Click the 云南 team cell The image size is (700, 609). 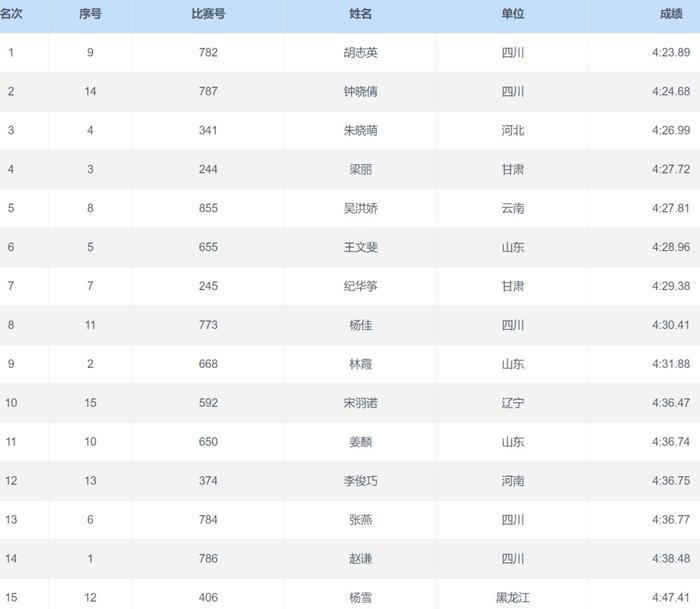pos(512,208)
